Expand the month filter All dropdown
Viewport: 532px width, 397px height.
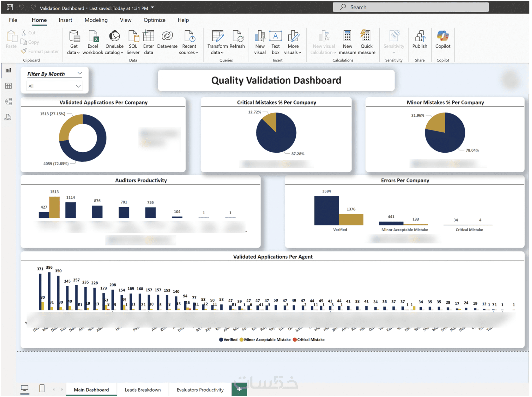pos(78,86)
